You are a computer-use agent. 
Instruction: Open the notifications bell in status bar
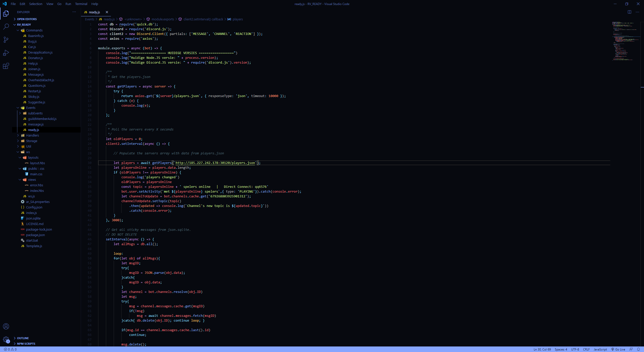[638, 349]
